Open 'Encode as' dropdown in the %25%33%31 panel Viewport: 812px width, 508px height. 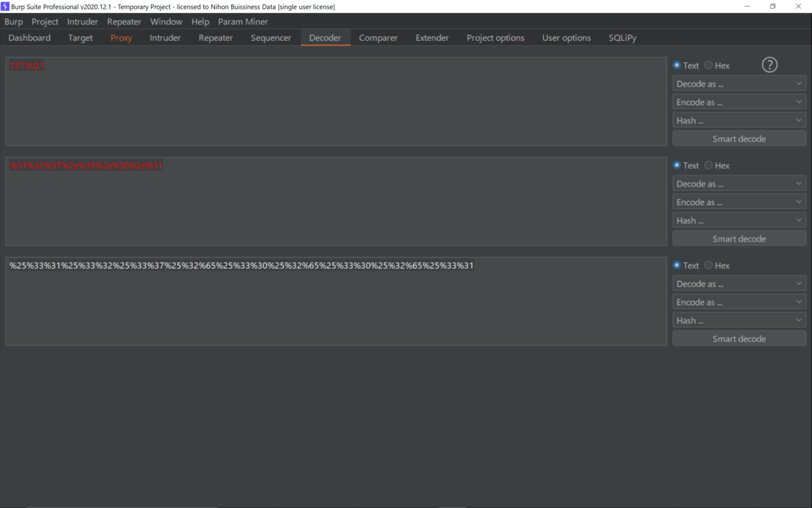tap(739, 302)
